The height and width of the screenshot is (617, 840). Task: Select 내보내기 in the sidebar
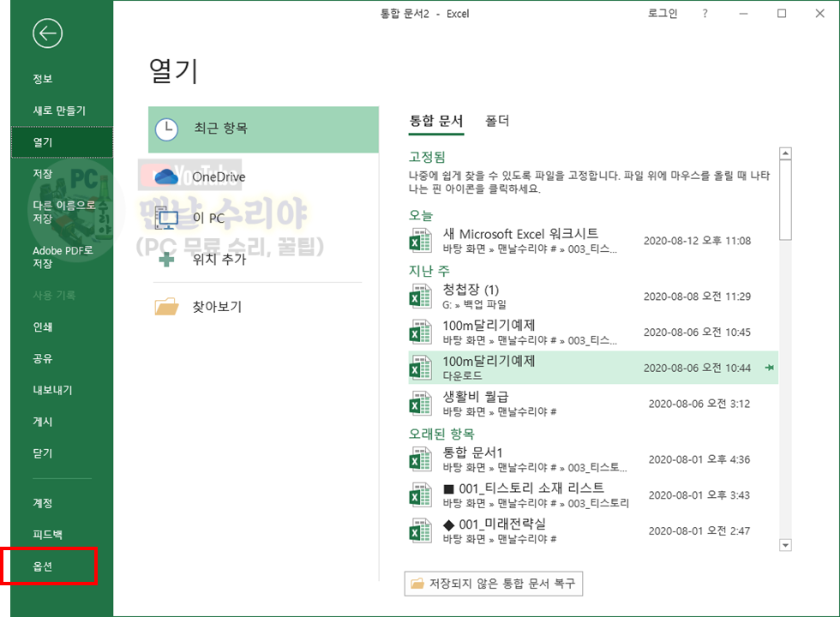coord(62,390)
